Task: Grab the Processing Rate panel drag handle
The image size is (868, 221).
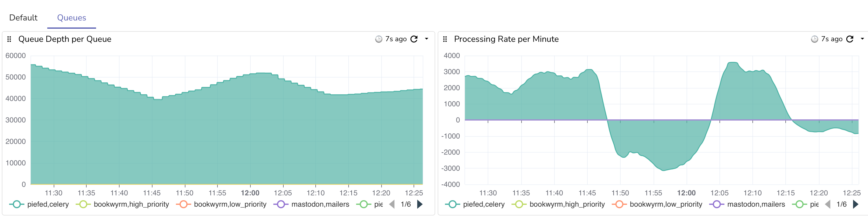Action: pos(445,39)
